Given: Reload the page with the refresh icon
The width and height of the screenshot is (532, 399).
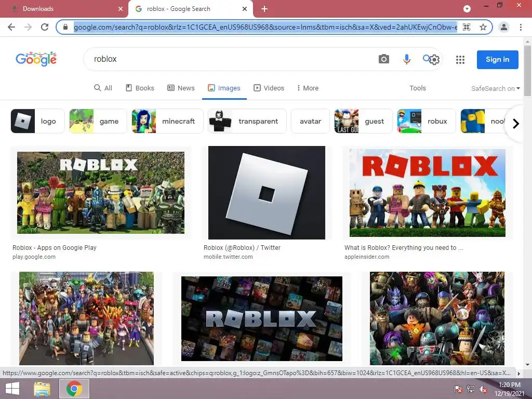Looking at the screenshot, I should 45,27.
